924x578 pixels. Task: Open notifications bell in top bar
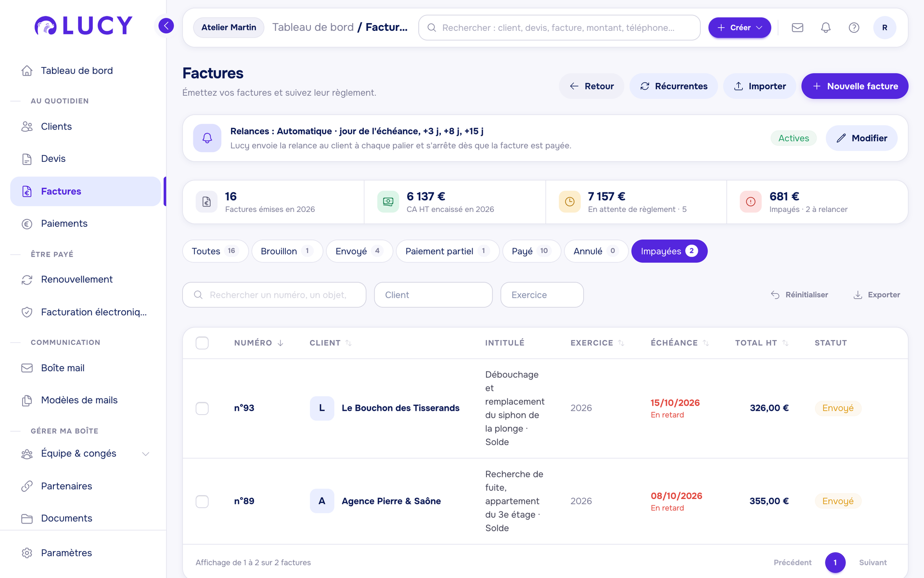click(826, 27)
